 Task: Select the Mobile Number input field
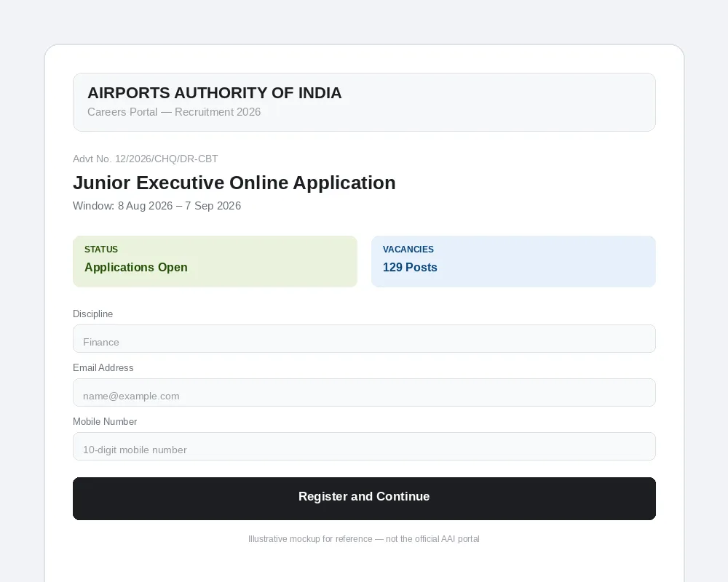coord(364,447)
